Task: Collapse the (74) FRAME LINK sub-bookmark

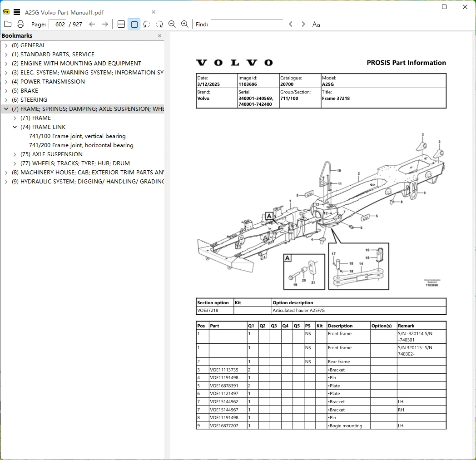Action: 15,127
